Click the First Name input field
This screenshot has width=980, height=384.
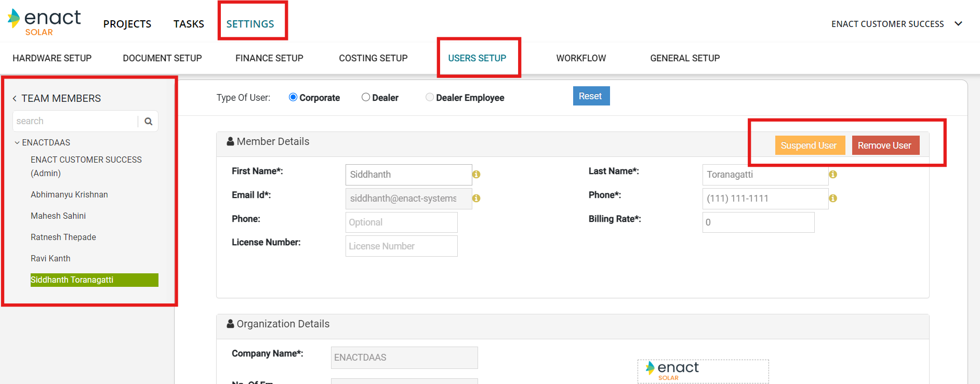(x=408, y=175)
